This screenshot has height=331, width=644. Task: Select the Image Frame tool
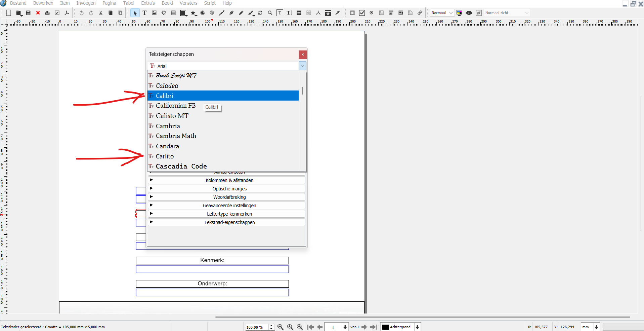click(154, 13)
